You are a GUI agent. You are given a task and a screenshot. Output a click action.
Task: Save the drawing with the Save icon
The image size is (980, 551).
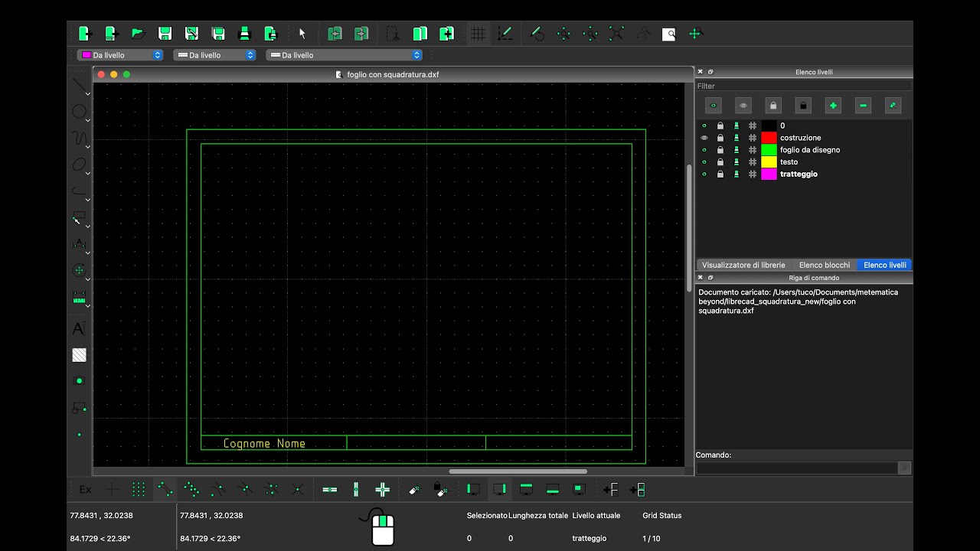[x=165, y=34]
